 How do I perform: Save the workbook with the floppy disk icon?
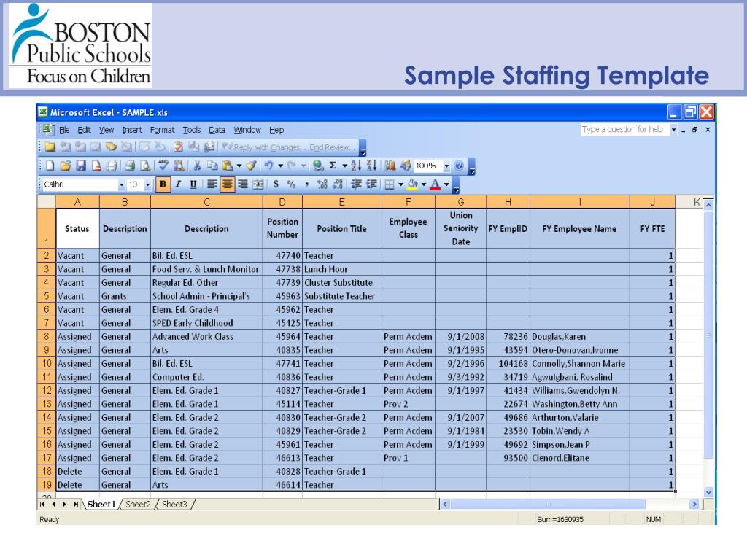point(81,166)
